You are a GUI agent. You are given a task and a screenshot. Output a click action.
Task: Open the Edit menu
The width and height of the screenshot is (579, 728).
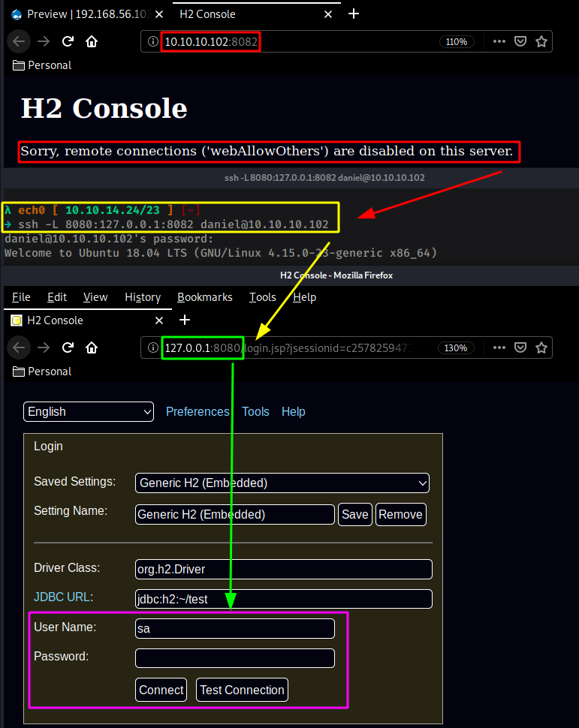[x=57, y=297]
